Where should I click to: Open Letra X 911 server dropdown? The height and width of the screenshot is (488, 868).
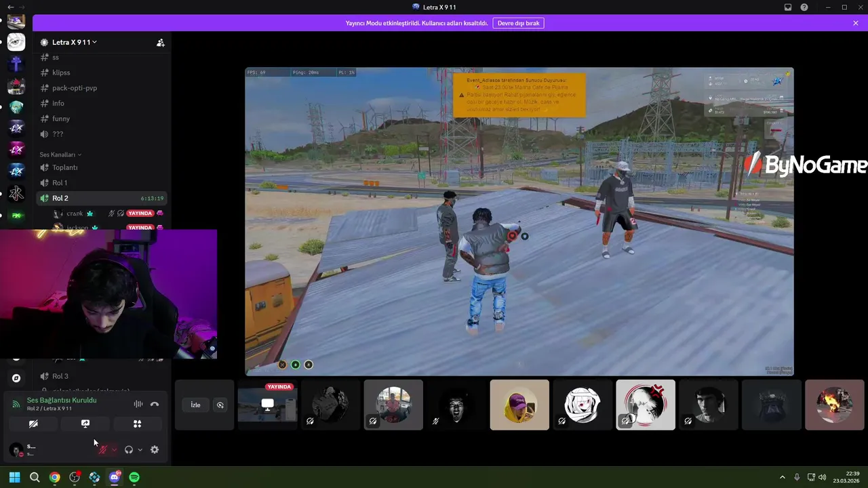coord(74,42)
